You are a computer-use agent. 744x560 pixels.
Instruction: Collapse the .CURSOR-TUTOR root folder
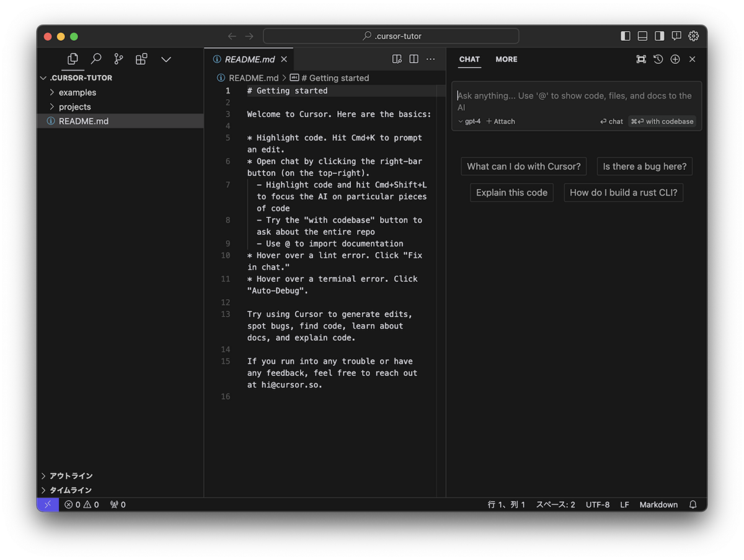click(120, 78)
